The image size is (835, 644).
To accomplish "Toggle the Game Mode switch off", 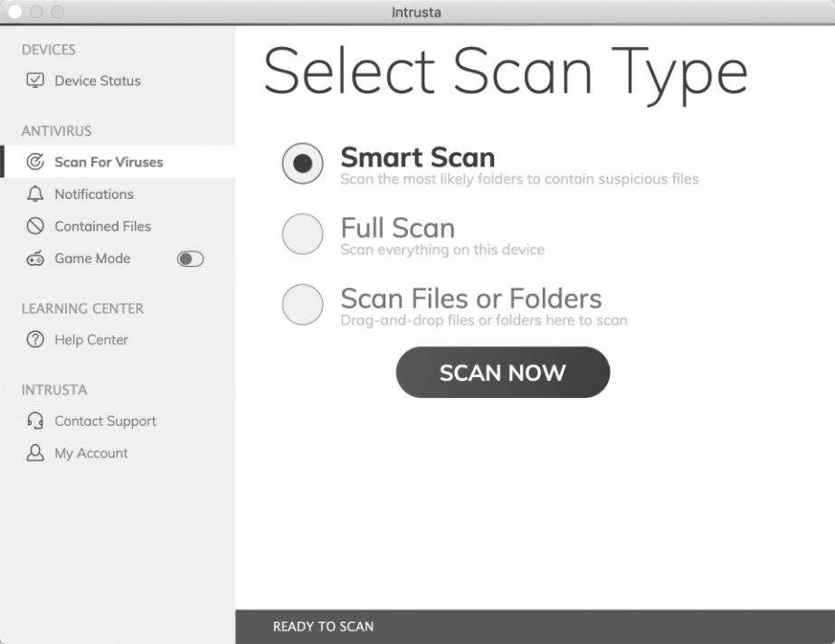I will click(x=188, y=259).
